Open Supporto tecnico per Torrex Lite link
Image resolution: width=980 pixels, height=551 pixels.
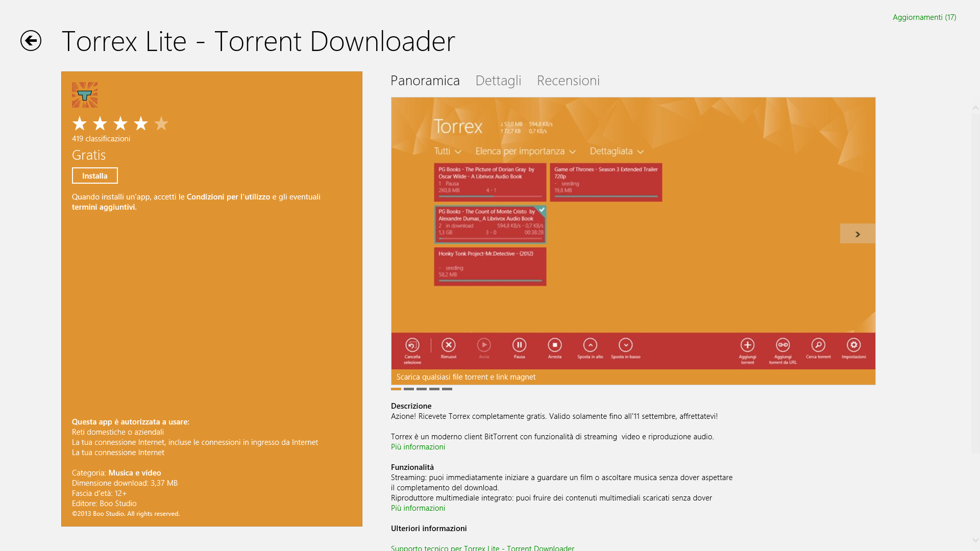point(482,548)
